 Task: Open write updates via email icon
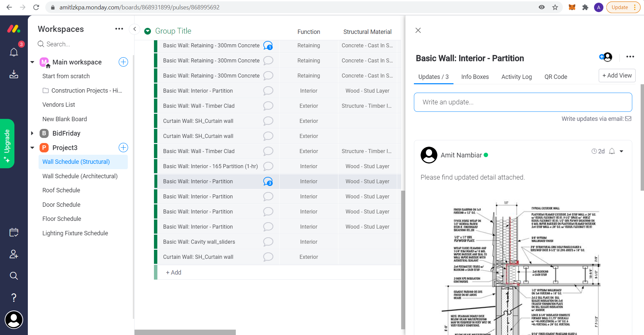click(x=628, y=118)
